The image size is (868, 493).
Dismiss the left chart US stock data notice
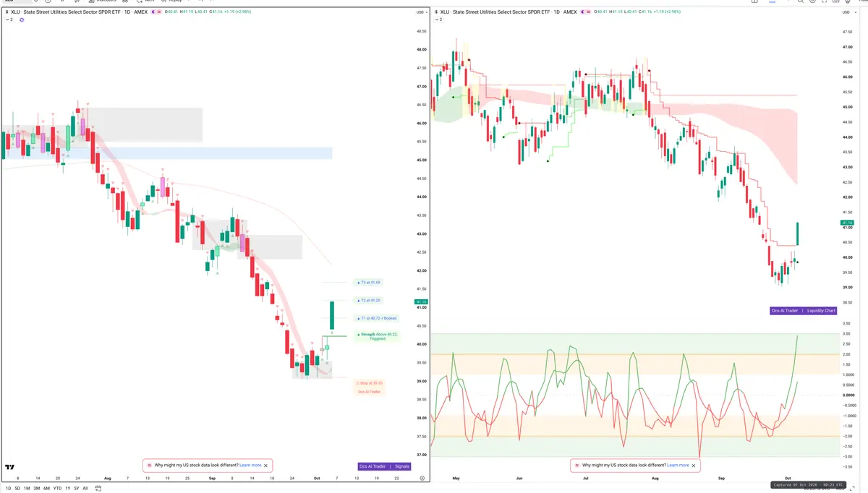(266, 466)
